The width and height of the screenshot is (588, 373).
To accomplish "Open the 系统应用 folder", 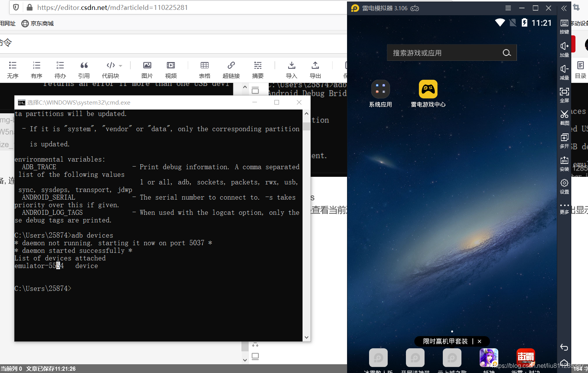I will [x=380, y=94].
